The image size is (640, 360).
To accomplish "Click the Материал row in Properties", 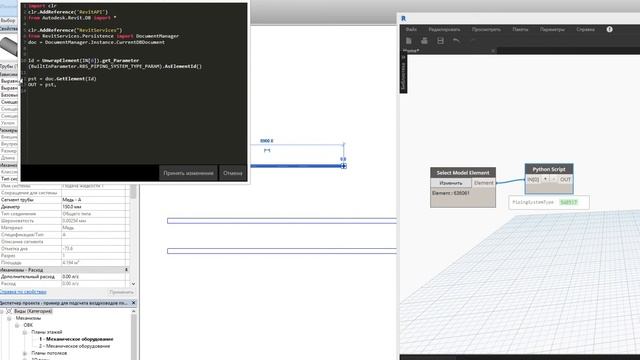I will point(64,228).
